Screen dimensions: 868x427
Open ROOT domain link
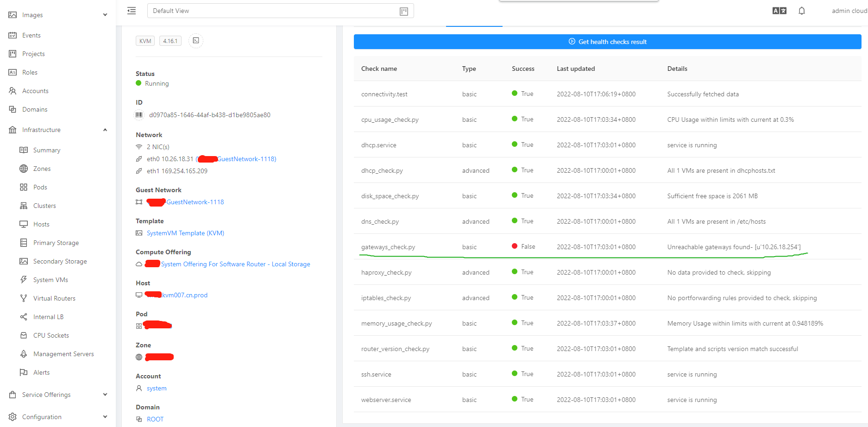155,419
